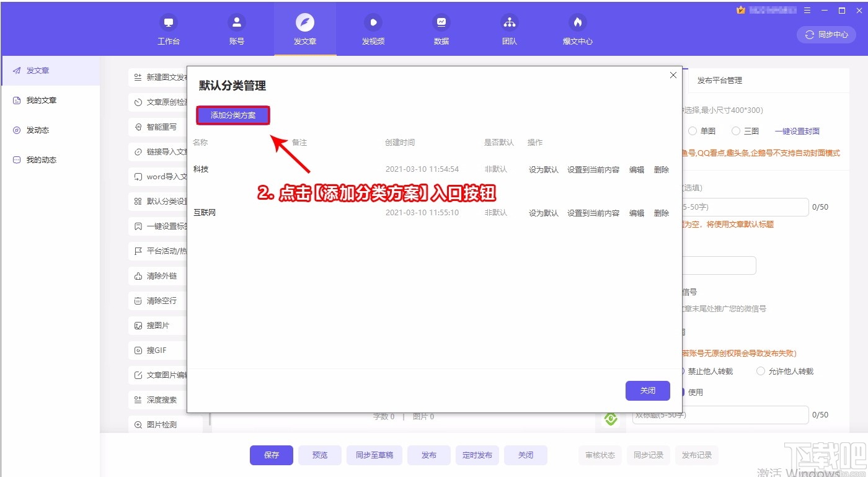
Task: Open the hamburger menu near window controls
Action: tap(806, 11)
